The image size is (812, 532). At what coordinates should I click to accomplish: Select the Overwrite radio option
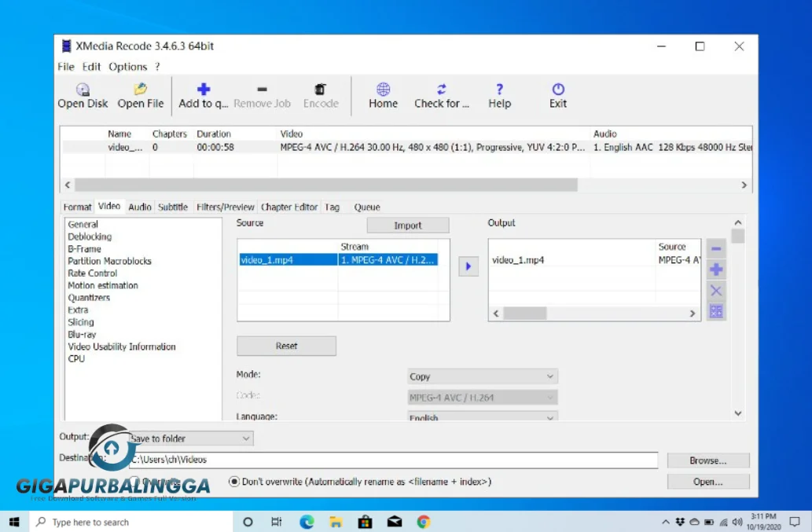(x=134, y=481)
